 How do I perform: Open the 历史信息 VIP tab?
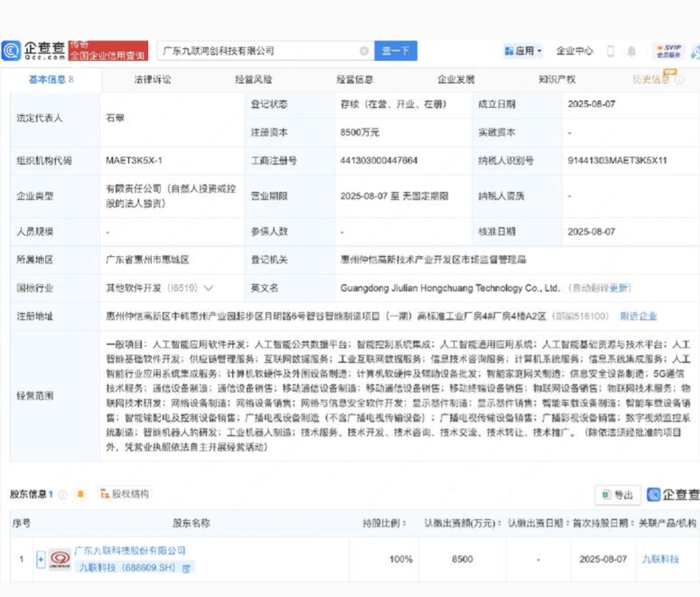pos(651,80)
